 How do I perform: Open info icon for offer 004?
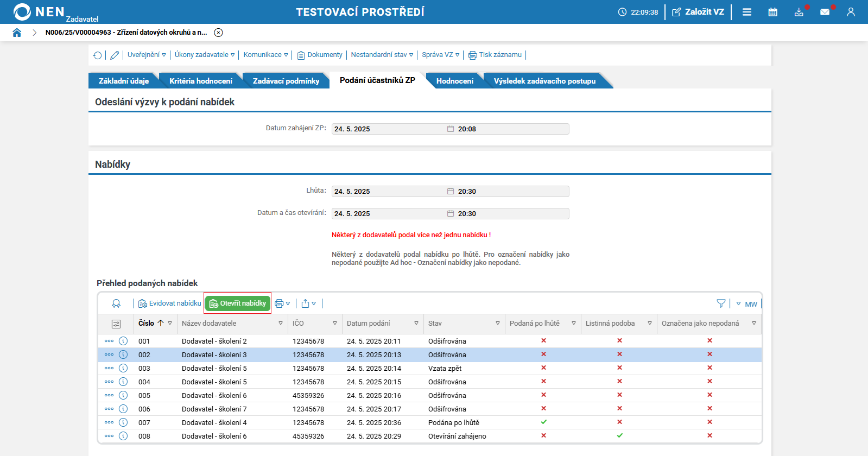pos(123,382)
